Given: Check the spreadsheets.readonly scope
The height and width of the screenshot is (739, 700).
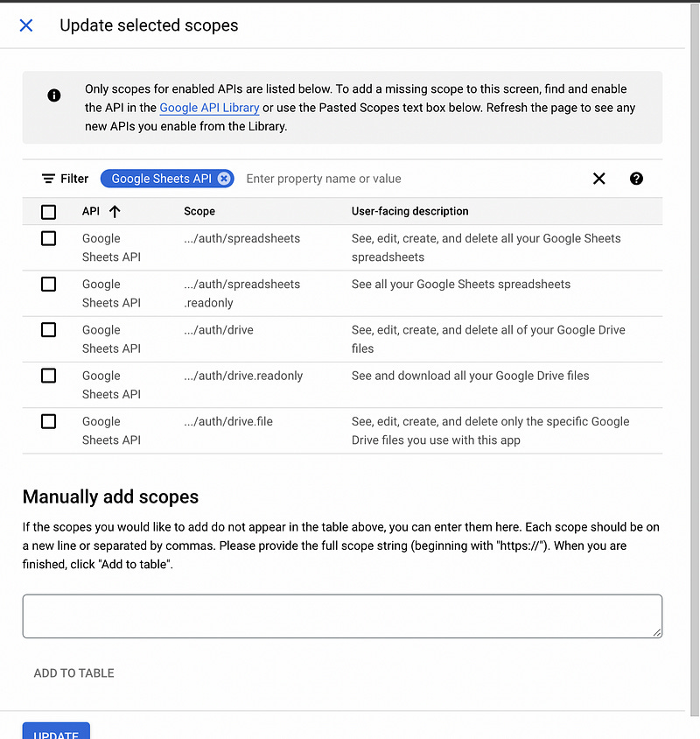Looking at the screenshot, I should pos(48,284).
